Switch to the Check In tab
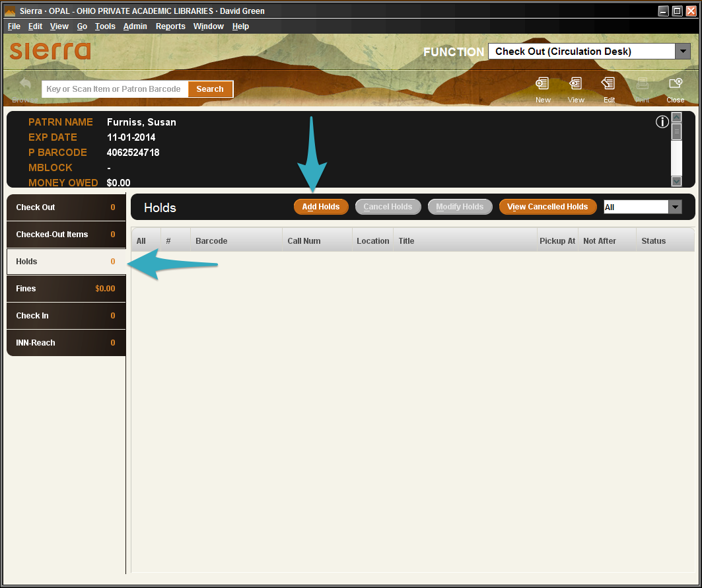The image size is (702, 588). (x=66, y=316)
